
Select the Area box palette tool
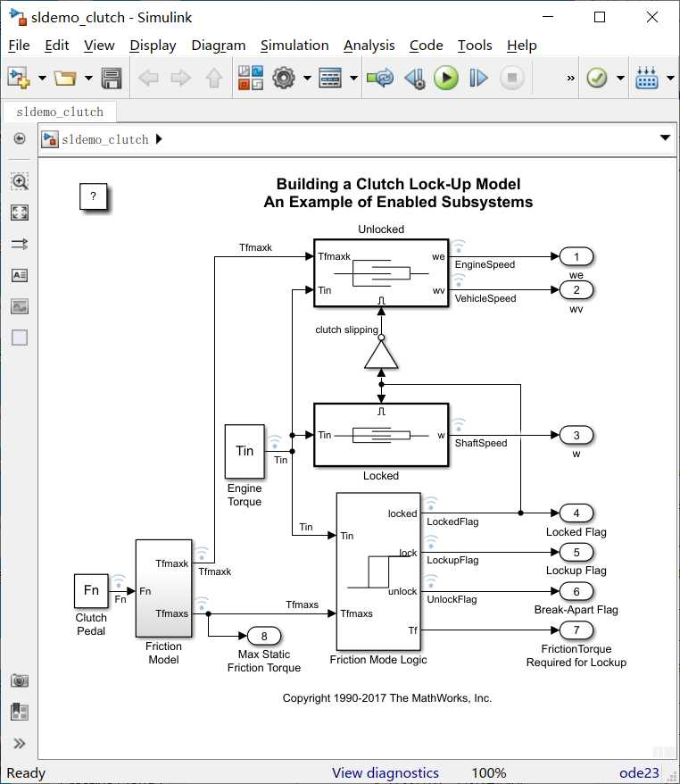[x=20, y=338]
